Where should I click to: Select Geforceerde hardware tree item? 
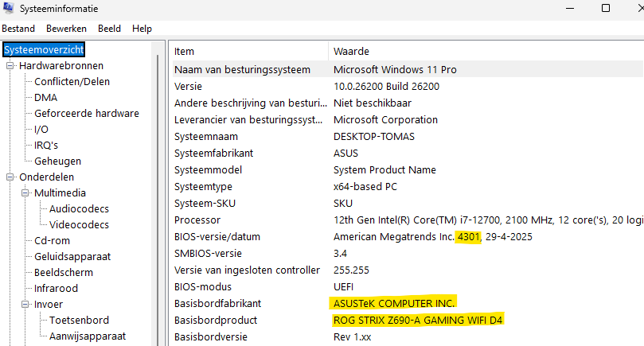click(87, 113)
